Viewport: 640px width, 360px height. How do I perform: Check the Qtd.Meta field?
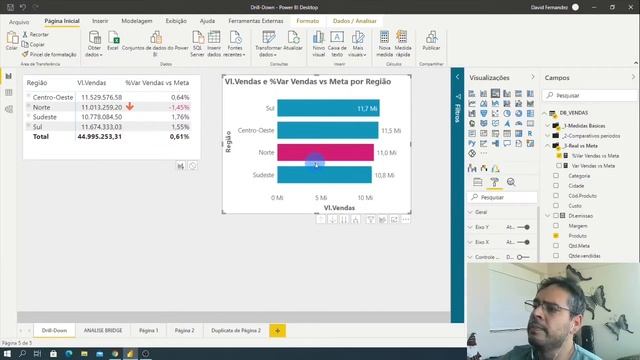click(556, 246)
